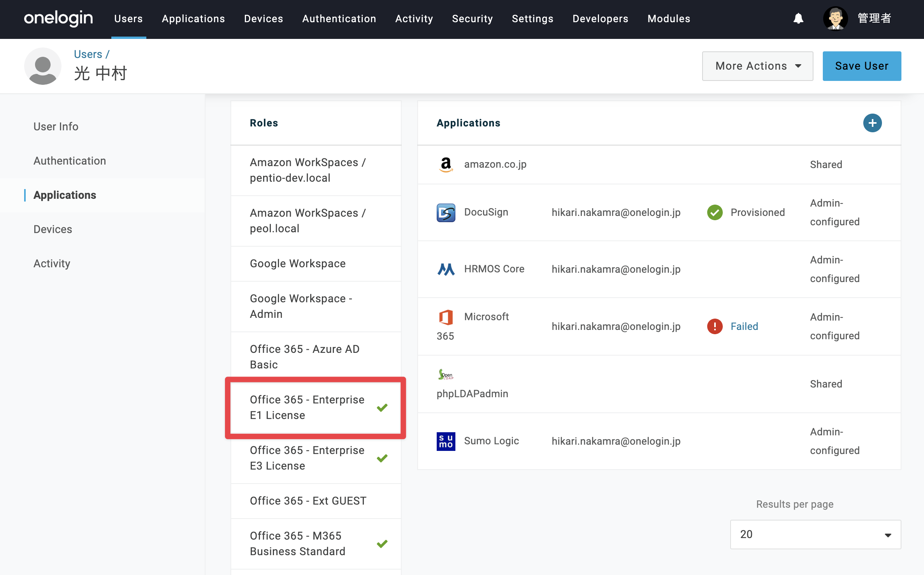
Task: Toggle the Google Workspace role
Action: coord(316,264)
